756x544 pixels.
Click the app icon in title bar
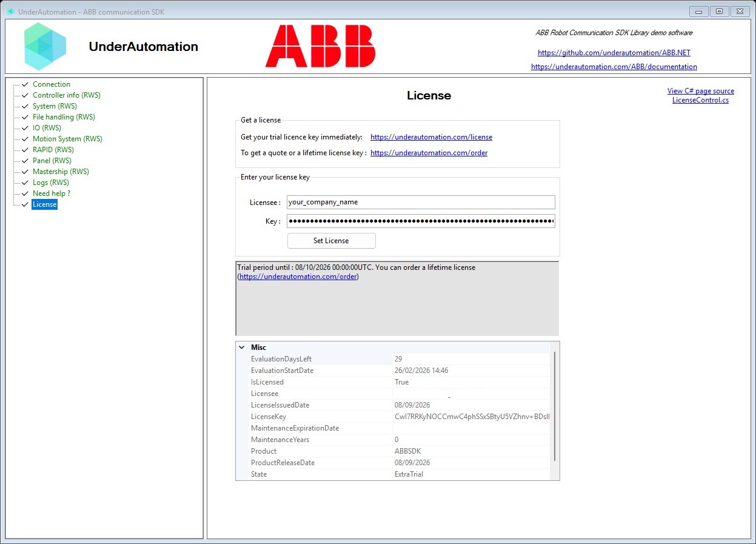pyautogui.click(x=10, y=12)
